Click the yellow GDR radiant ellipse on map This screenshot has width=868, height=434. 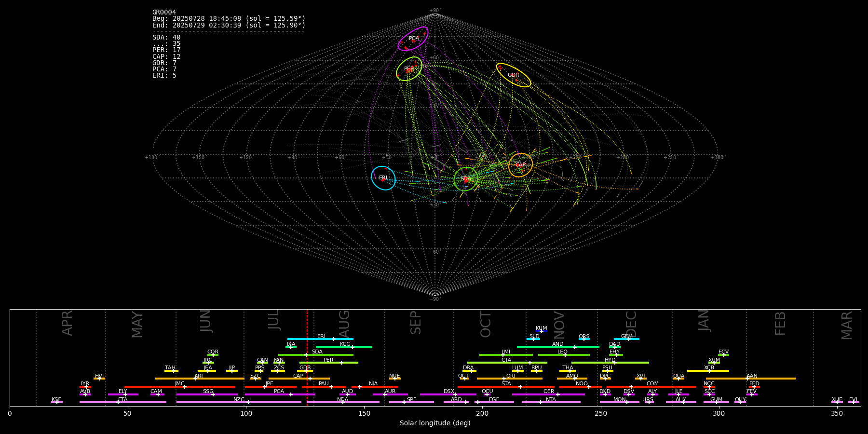click(x=514, y=75)
